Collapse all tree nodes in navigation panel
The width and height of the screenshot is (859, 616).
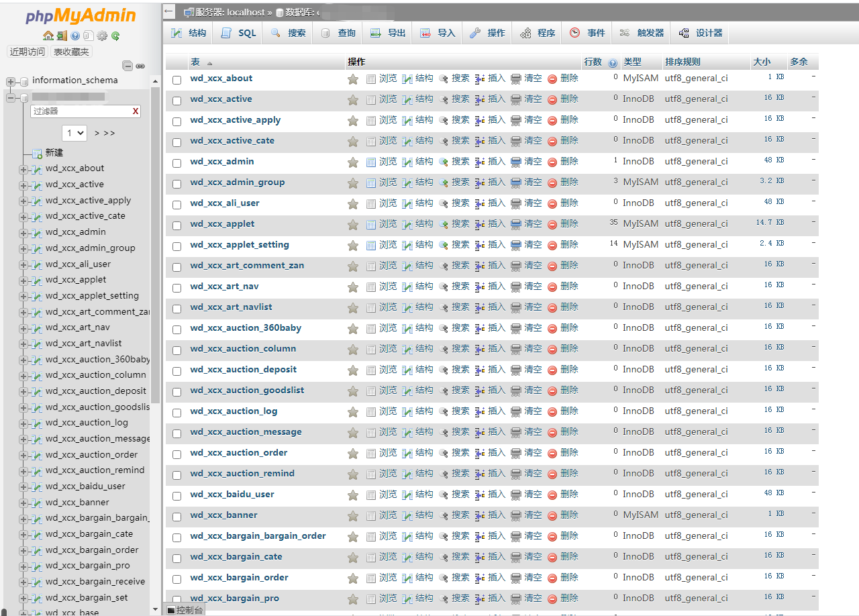tap(128, 66)
